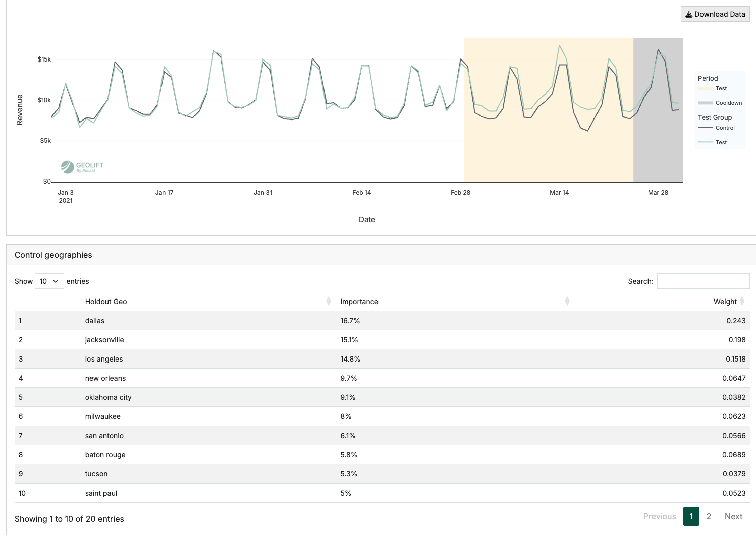Select the dallas row in table

pos(94,321)
